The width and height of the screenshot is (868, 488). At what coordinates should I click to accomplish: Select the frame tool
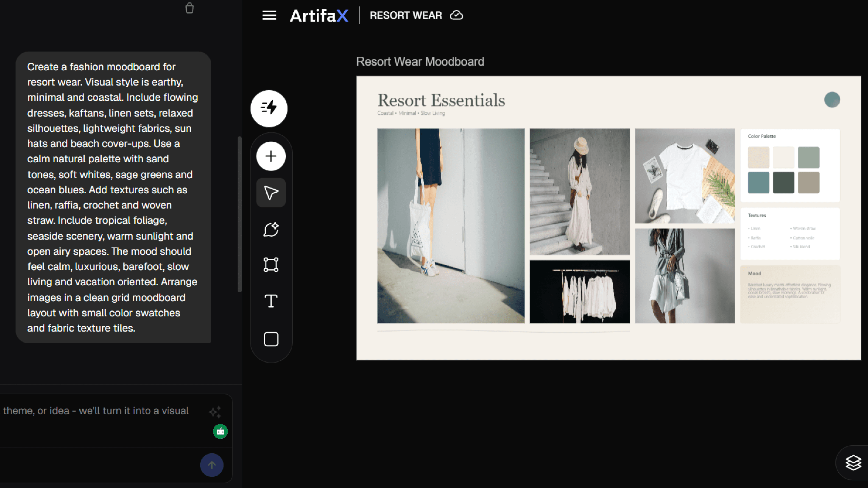[271, 265]
